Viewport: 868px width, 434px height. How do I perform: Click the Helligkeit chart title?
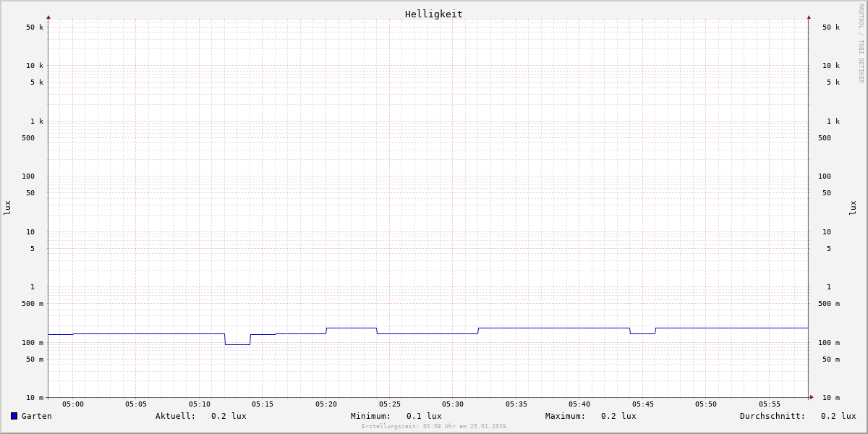[x=434, y=14]
